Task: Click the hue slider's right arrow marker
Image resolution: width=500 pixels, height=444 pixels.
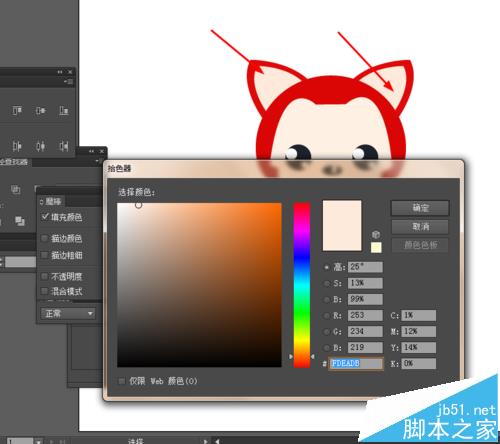Action: [x=312, y=356]
